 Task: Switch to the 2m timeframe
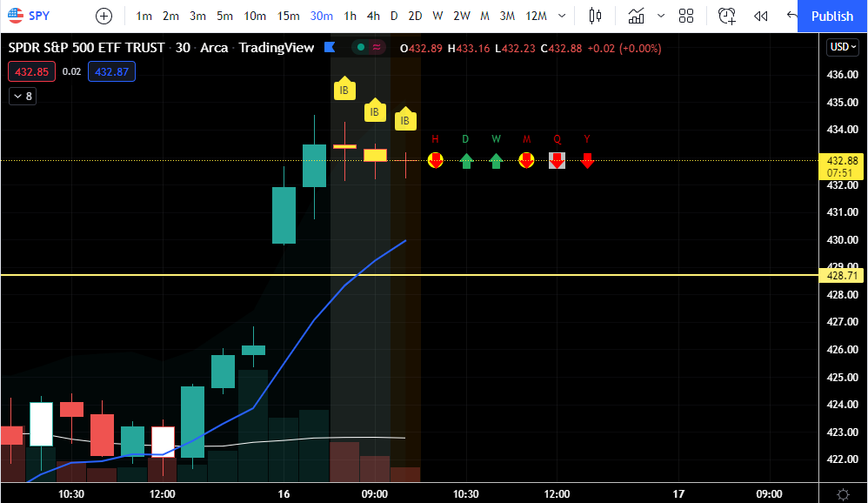(x=170, y=16)
